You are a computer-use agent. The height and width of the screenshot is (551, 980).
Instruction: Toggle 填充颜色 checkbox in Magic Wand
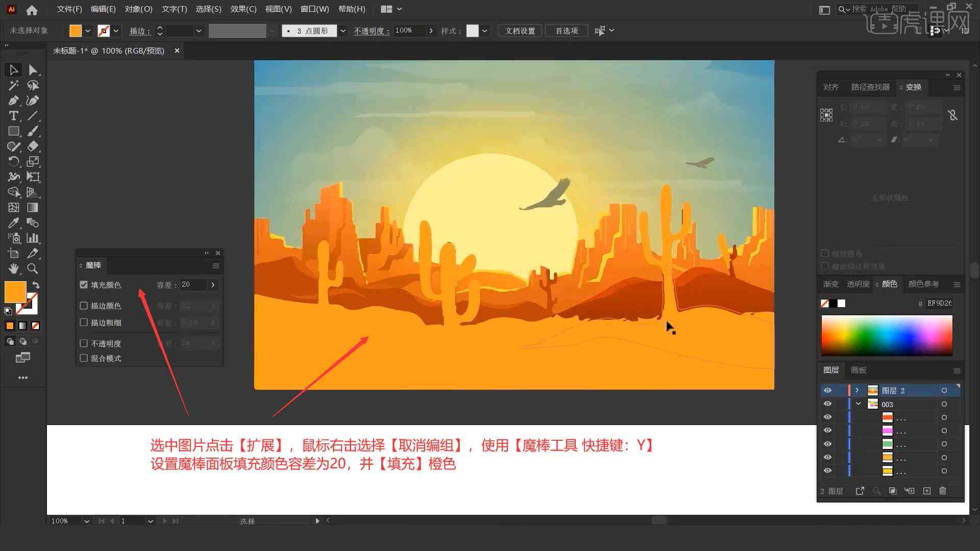pos(84,285)
